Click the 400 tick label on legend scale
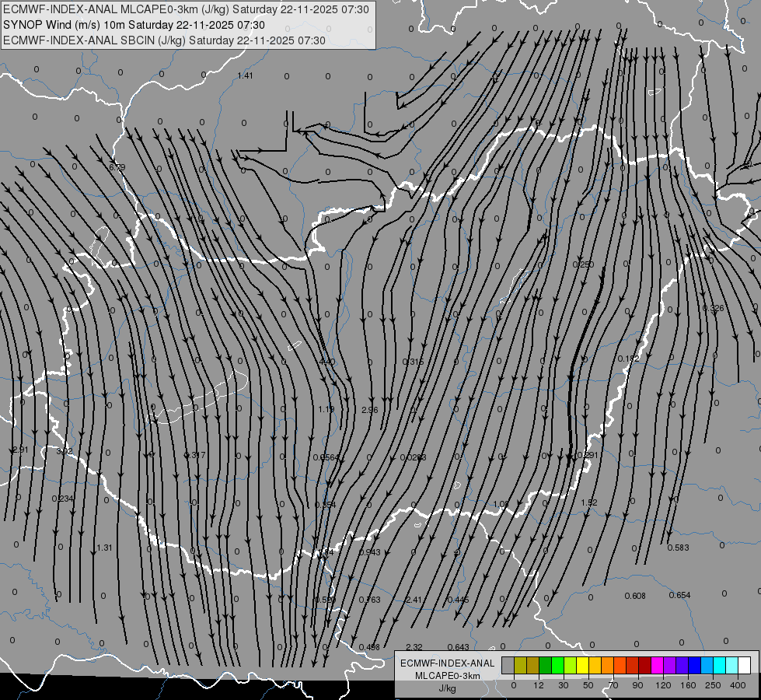 [x=738, y=685]
